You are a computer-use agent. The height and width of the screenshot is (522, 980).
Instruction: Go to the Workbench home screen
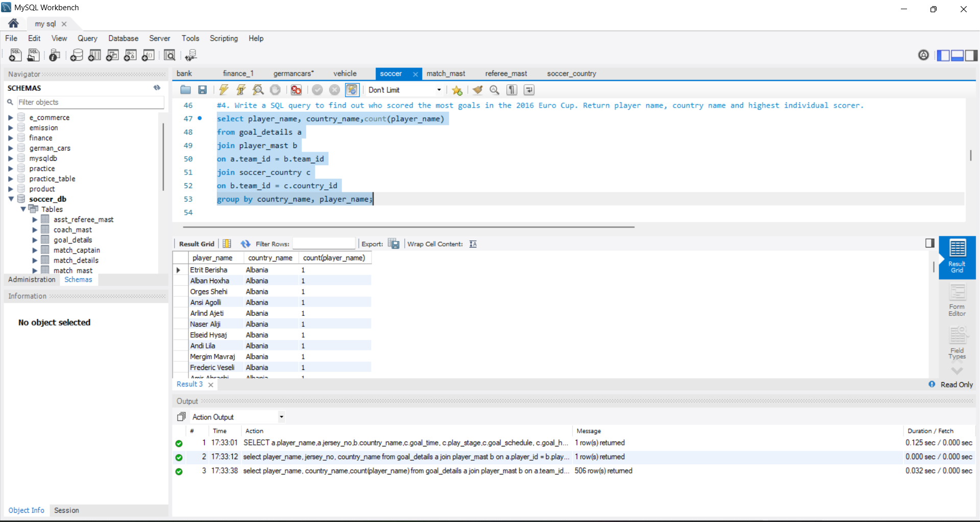(x=14, y=23)
